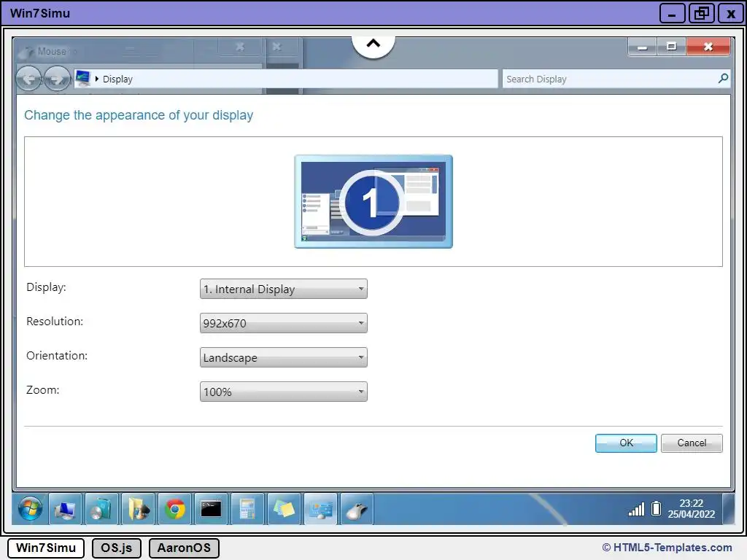Check the network signal tray icon

coord(636,510)
